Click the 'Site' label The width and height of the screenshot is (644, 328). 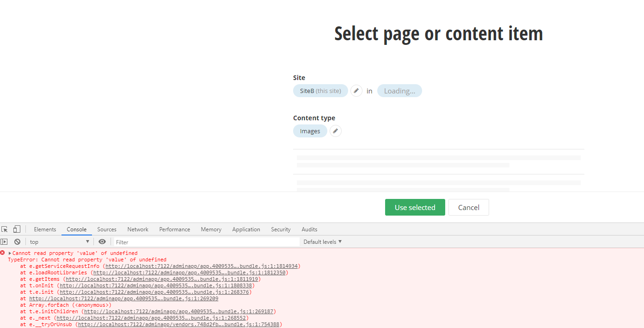point(299,78)
